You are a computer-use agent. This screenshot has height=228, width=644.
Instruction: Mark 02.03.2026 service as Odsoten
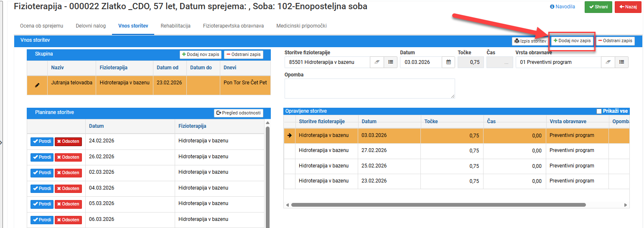68,173
